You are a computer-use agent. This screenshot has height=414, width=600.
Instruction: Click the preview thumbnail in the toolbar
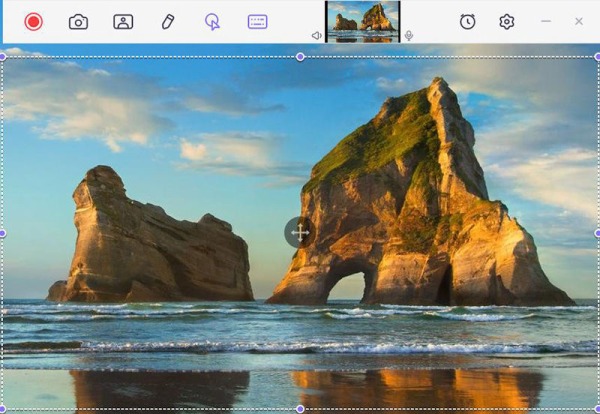(363, 21)
